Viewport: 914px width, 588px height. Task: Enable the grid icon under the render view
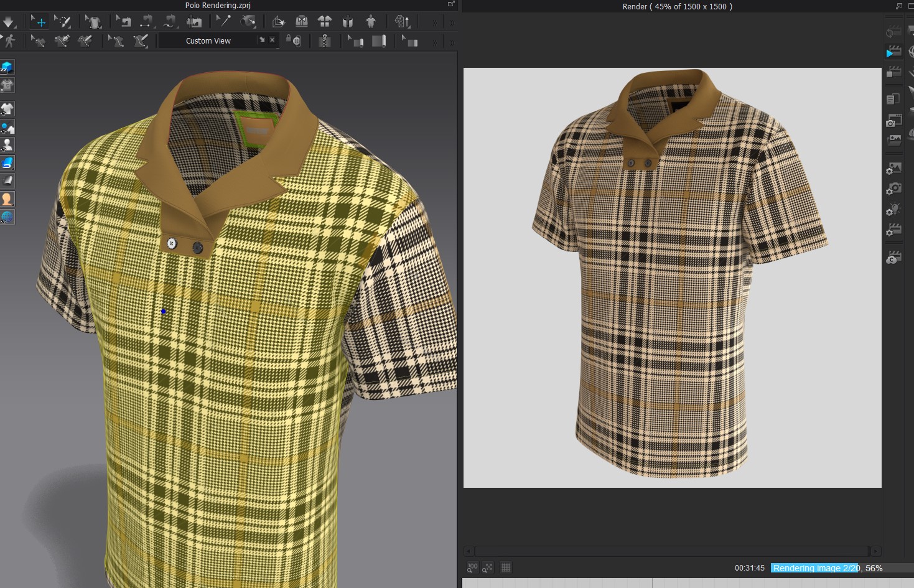point(506,567)
